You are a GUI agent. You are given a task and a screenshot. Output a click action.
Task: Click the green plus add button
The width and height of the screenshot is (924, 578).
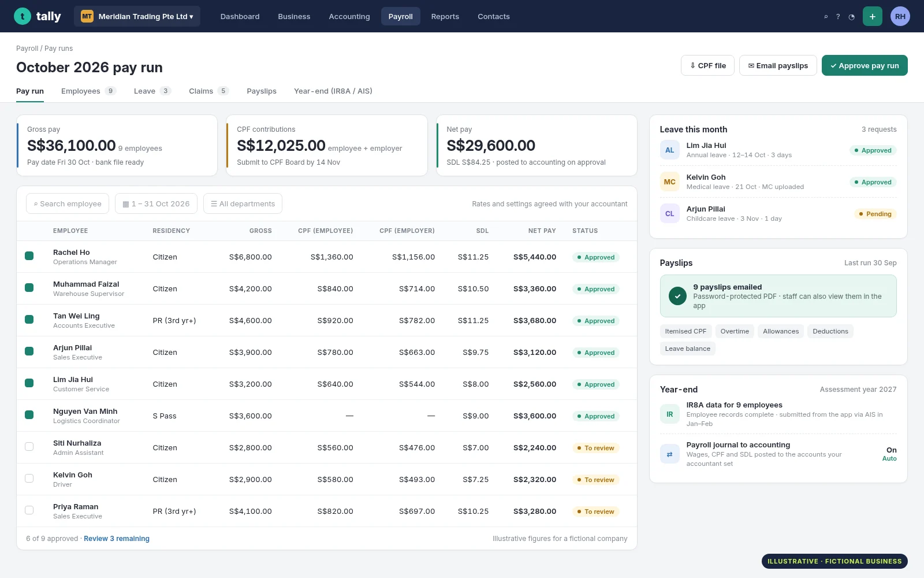coord(873,16)
